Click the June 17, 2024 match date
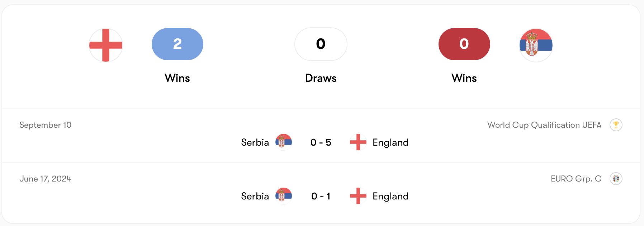Screen dimensions: 644x226 pos(46,179)
